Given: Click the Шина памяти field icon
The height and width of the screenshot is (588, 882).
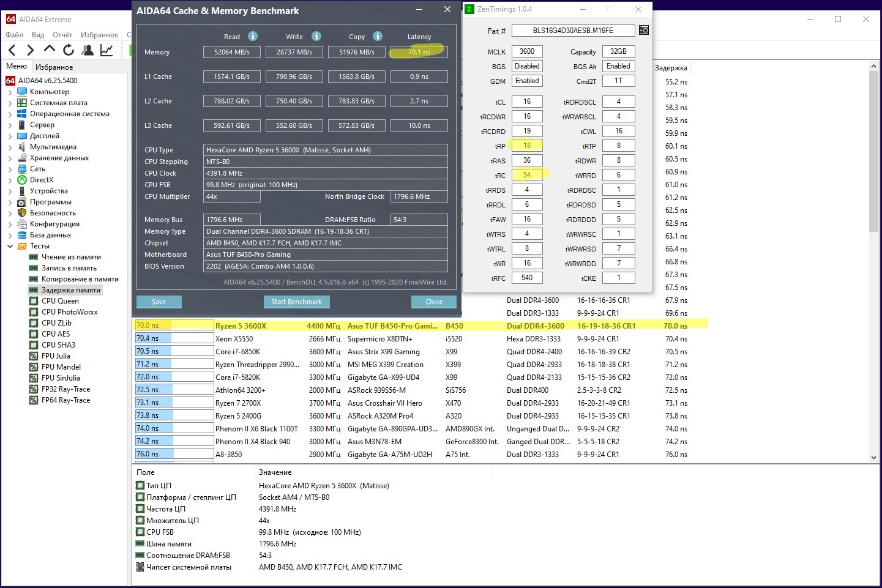Looking at the screenshot, I should coord(140,544).
